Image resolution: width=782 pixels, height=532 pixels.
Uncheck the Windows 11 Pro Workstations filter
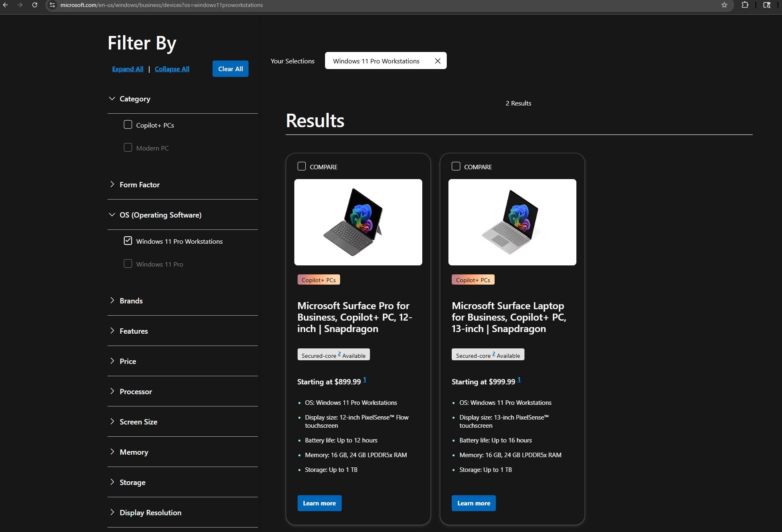tap(128, 241)
